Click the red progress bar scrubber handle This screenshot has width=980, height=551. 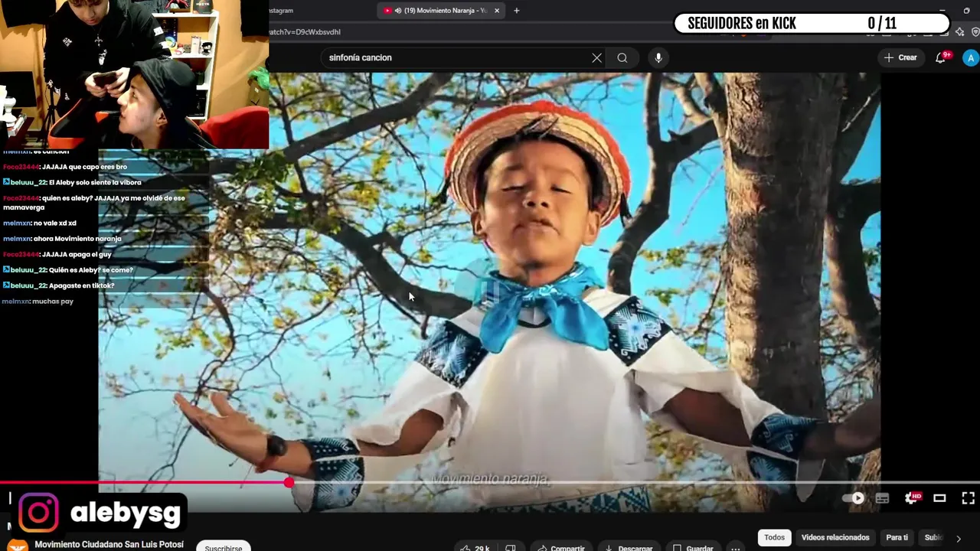289,482
